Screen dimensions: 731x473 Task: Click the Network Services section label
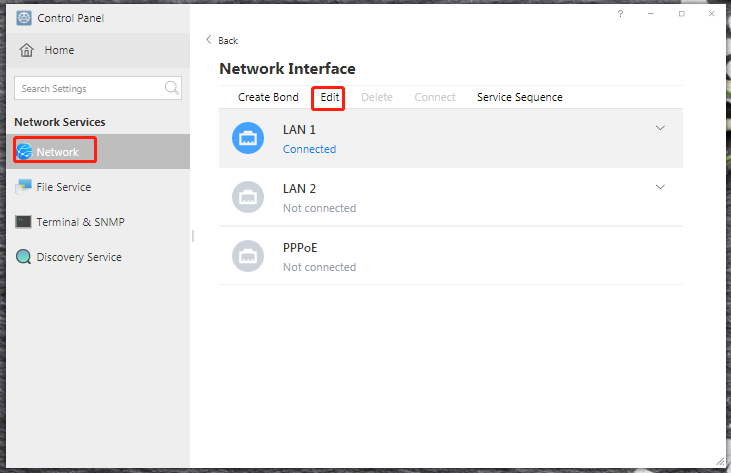[60, 122]
